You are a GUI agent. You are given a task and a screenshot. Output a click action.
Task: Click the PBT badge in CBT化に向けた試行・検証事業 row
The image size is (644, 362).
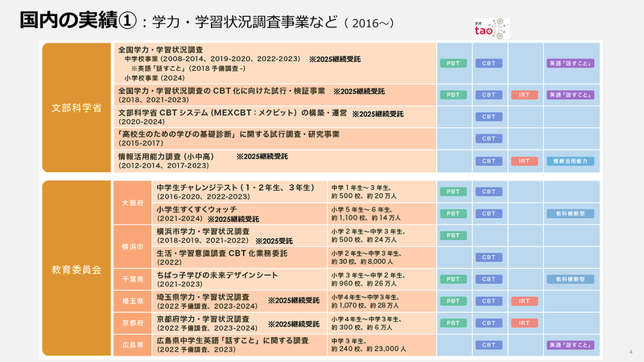(x=453, y=95)
